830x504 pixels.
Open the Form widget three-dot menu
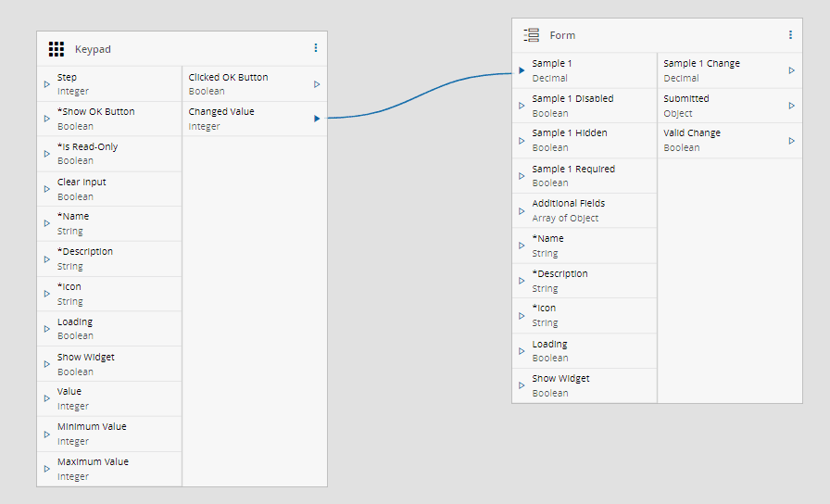(x=790, y=35)
